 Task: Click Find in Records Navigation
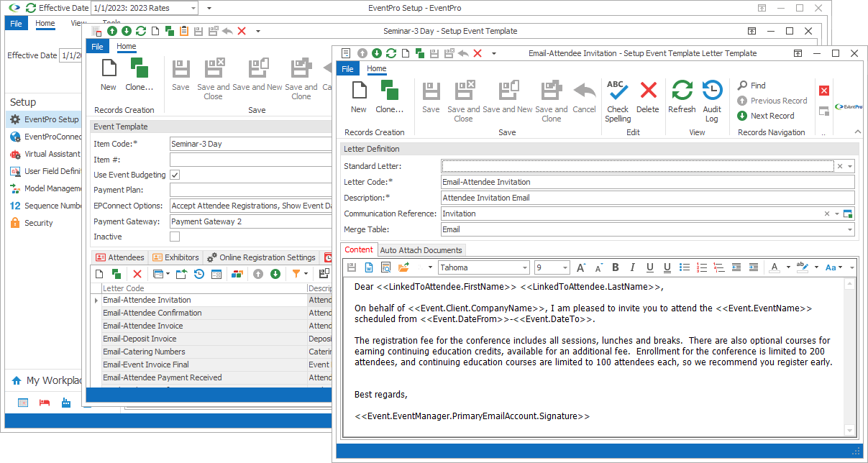751,86
